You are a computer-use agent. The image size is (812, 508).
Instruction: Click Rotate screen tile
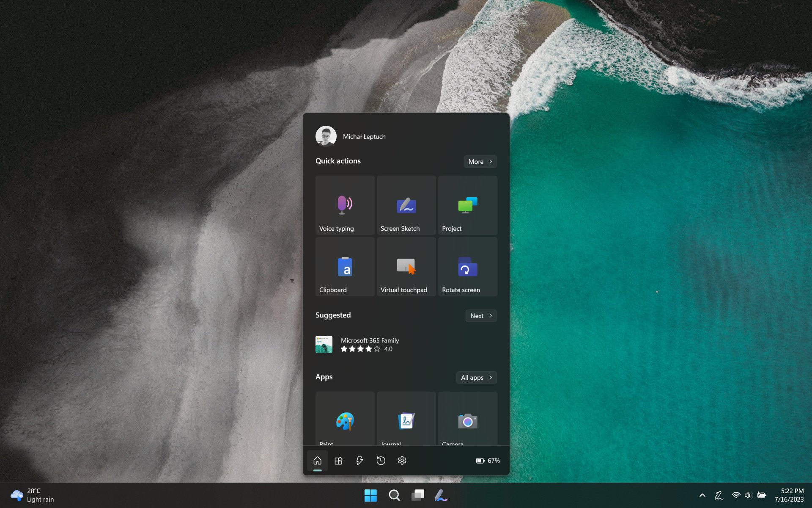click(x=467, y=267)
